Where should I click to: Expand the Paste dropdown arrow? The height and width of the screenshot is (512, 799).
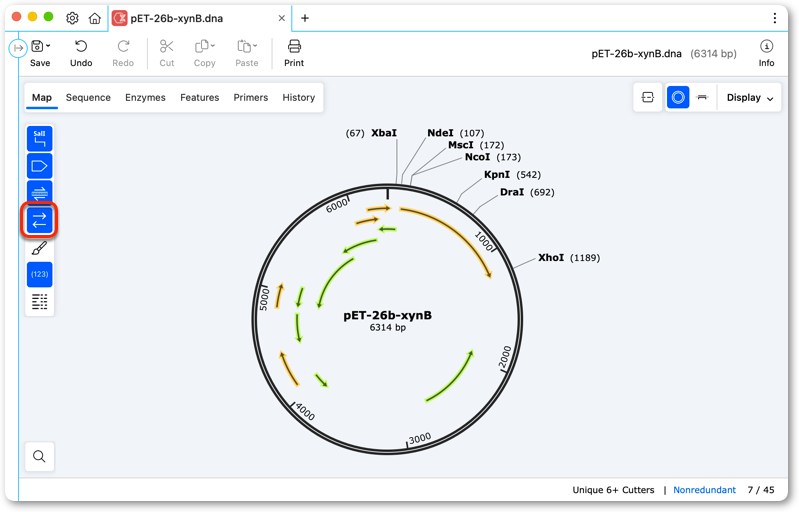[x=255, y=46]
